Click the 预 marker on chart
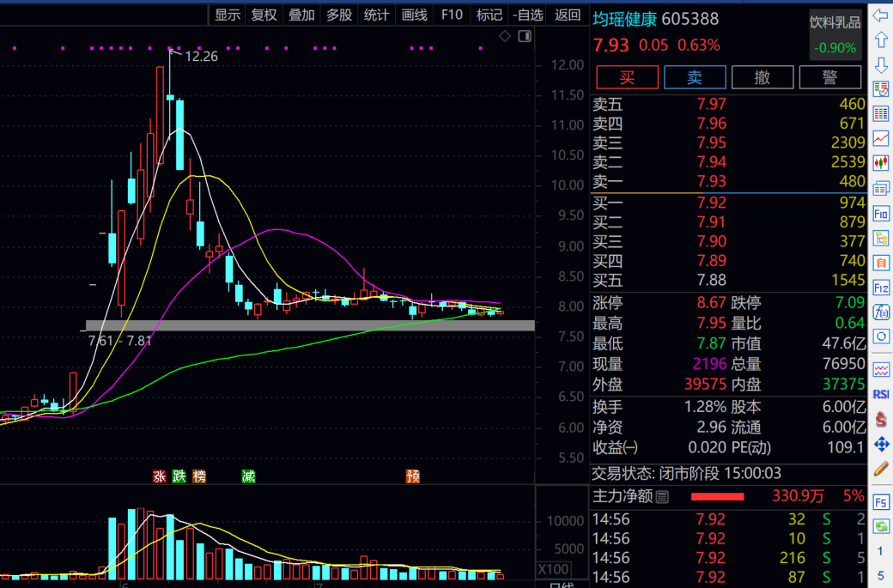893x588 pixels. [x=413, y=476]
